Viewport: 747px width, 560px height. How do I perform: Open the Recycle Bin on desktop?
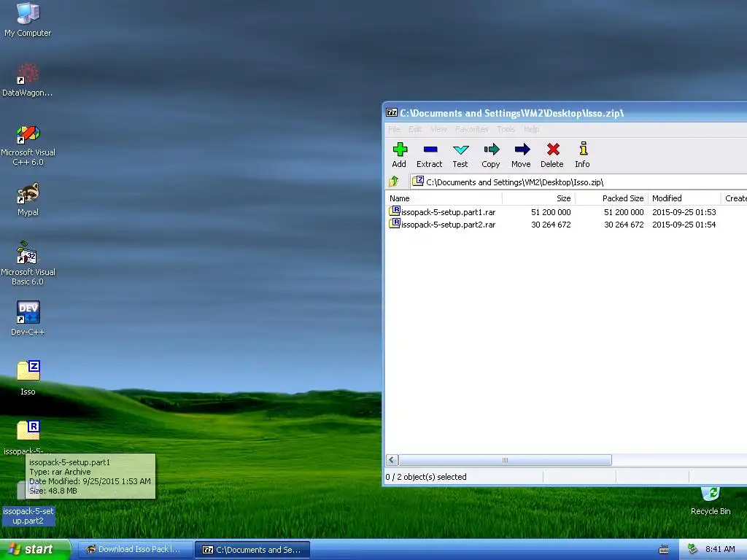pyautogui.click(x=711, y=501)
